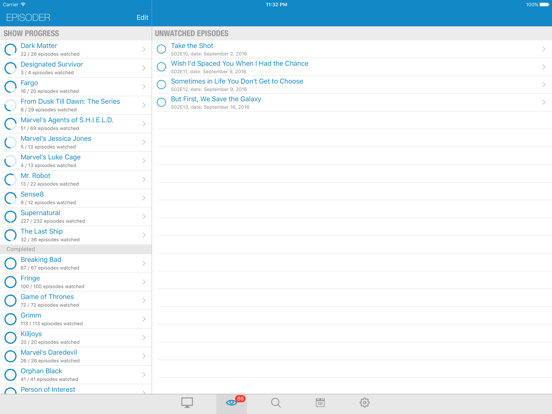Image resolution: width=552 pixels, height=414 pixels.
Task: Click Marvel's Daredevil completed circle
Action: [10, 356]
